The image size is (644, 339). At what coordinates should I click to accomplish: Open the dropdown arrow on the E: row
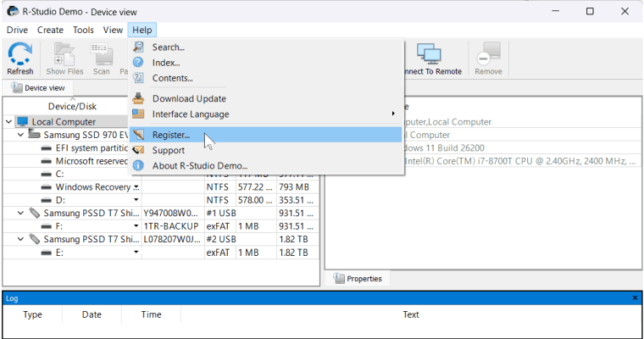(x=136, y=252)
